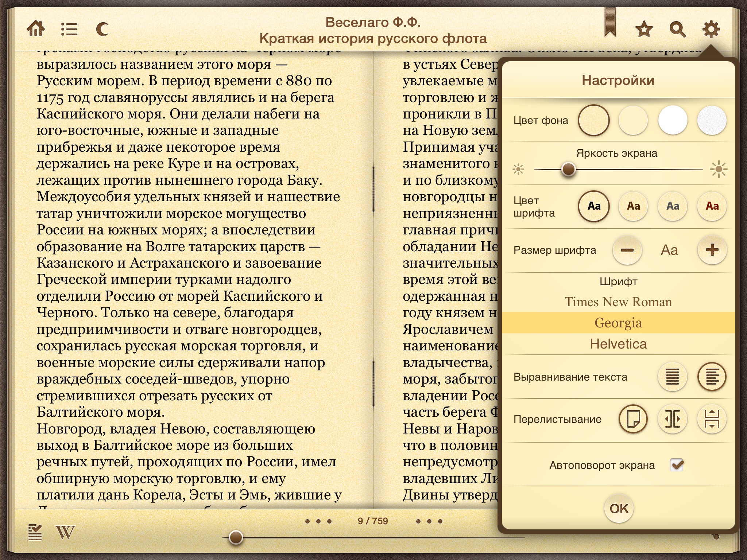Select justified text alignment

[673, 377]
